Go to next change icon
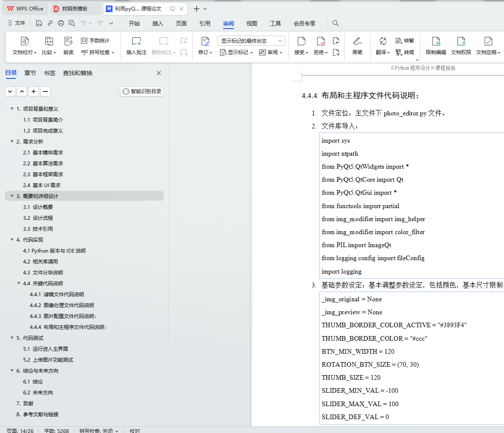Viewport: 504px width, 433px height. (x=336, y=52)
